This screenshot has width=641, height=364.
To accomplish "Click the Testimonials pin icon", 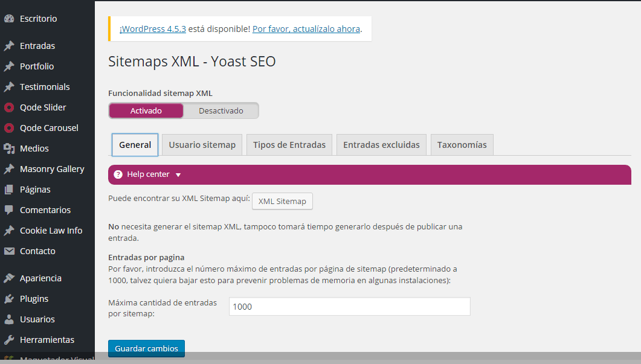I will coord(9,86).
